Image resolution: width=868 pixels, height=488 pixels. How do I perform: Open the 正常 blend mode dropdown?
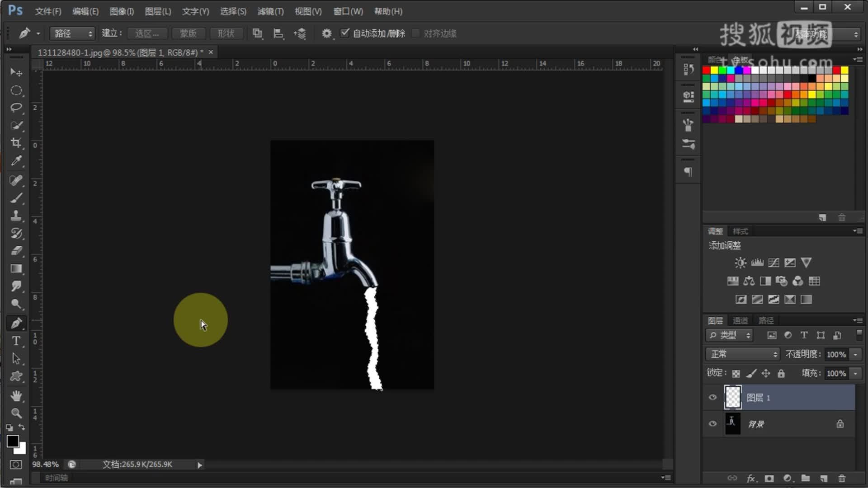click(743, 354)
